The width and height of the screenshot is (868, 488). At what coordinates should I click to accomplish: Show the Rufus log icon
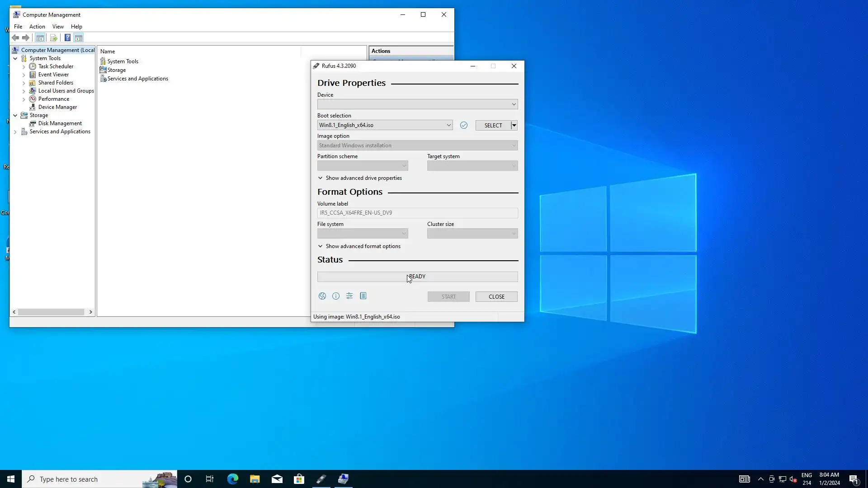coord(363,296)
